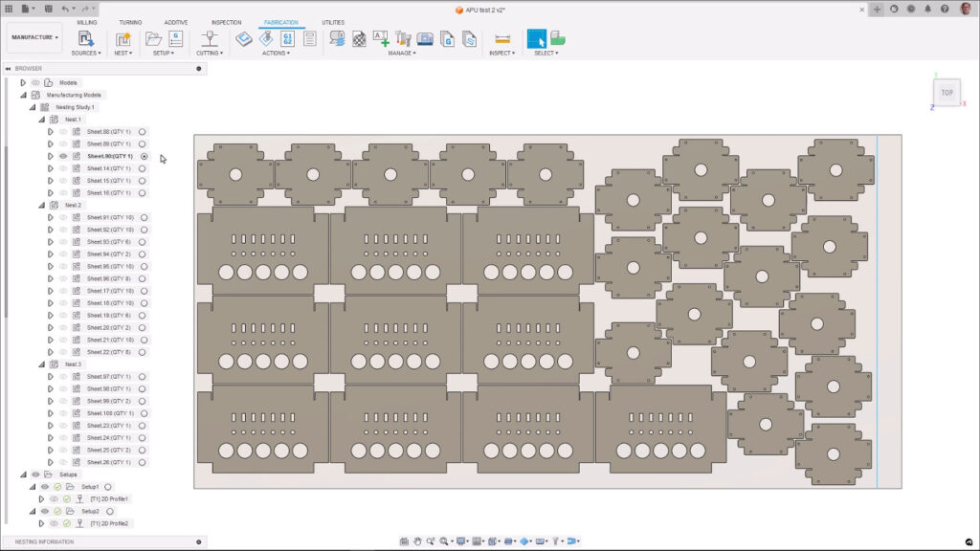Activate Sheet.88 radio button
Viewport: 980px width, 551px height.
pos(142,132)
